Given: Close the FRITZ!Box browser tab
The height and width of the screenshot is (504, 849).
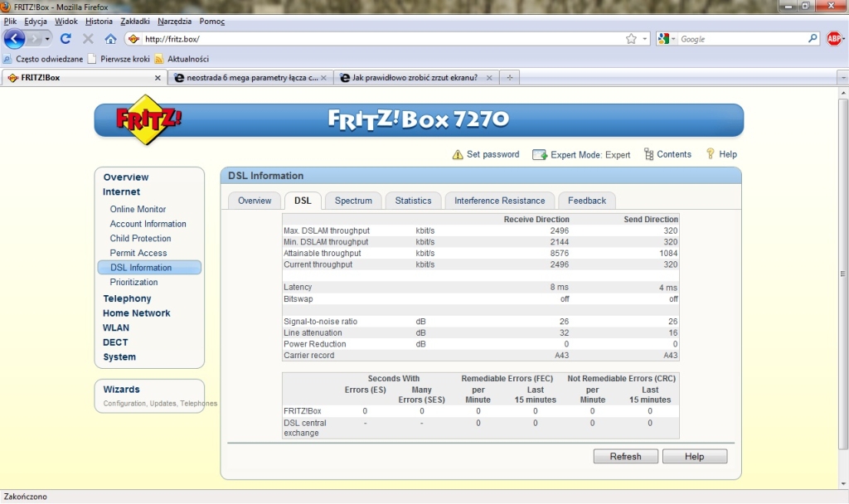Looking at the screenshot, I should pyautogui.click(x=158, y=78).
